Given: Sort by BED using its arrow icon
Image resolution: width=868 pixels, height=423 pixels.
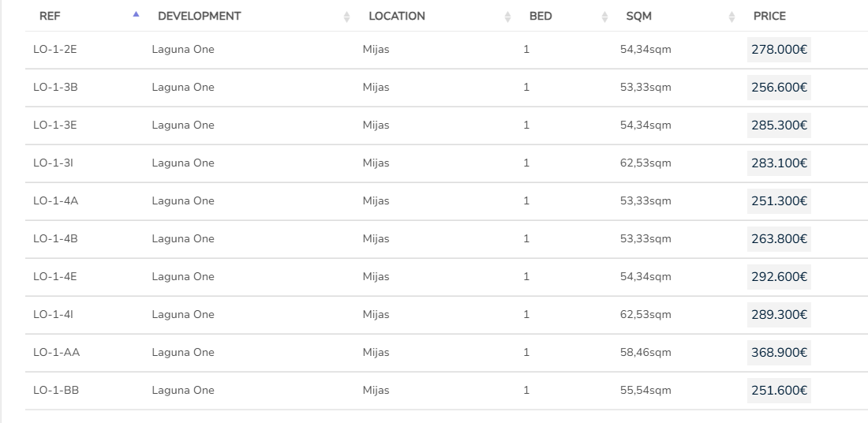Looking at the screenshot, I should [x=604, y=17].
